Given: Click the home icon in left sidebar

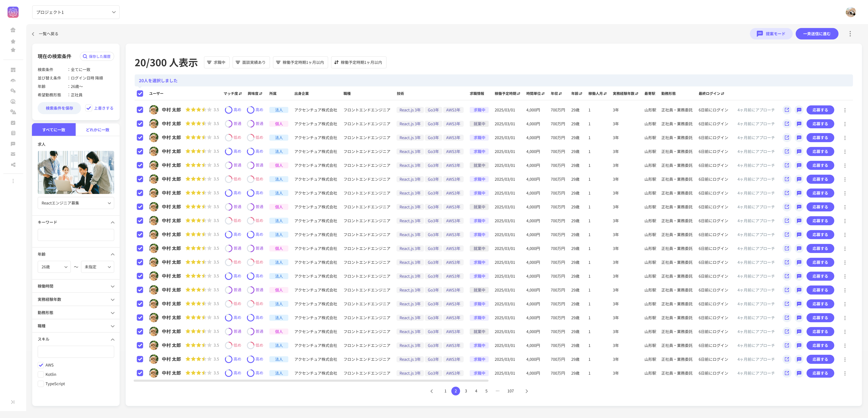Looking at the screenshot, I should pos(13,30).
